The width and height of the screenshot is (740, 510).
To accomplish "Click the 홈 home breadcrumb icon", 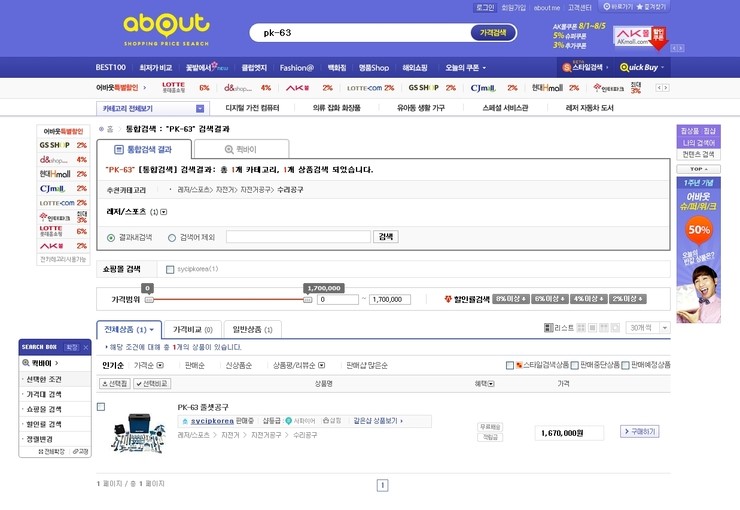I will 101,129.
